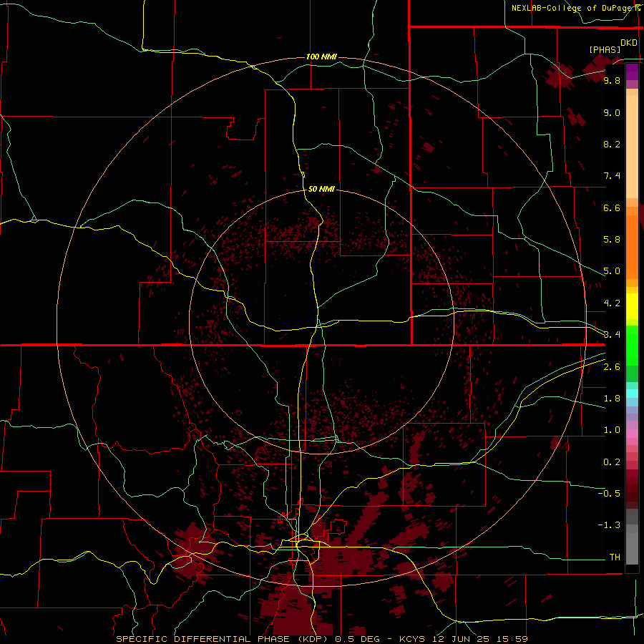Click the 3.4 scale value
Image resolution: width=644 pixels, height=644 pixels.
pyautogui.click(x=612, y=335)
